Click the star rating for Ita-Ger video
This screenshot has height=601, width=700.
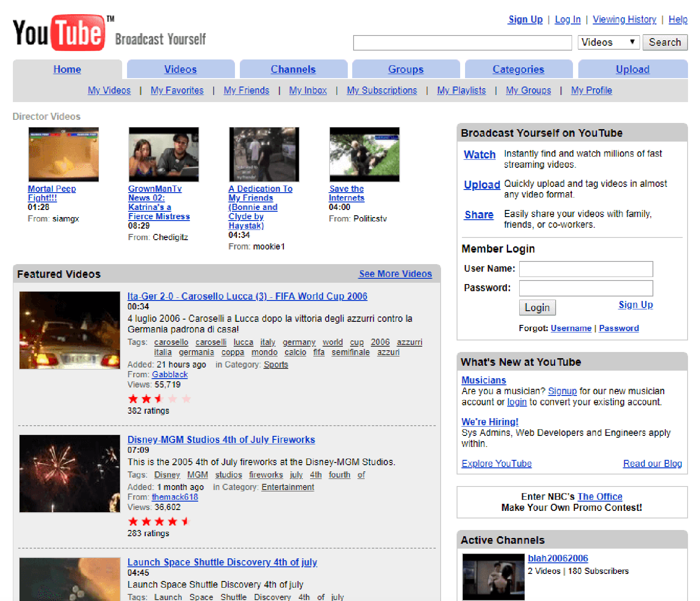tap(159, 399)
